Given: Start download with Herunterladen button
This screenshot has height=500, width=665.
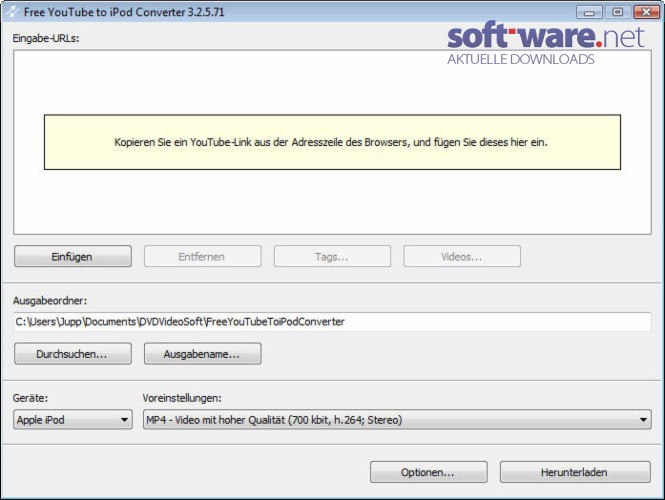Looking at the screenshot, I should [x=575, y=472].
